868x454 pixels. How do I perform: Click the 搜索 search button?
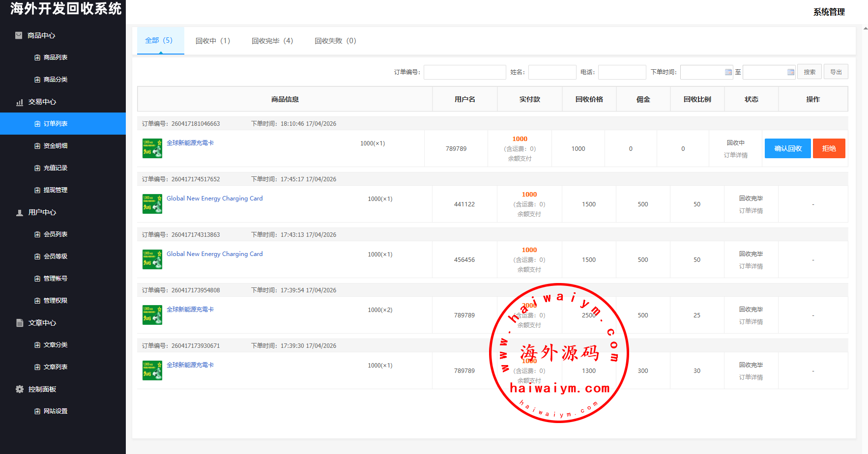click(x=809, y=72)
